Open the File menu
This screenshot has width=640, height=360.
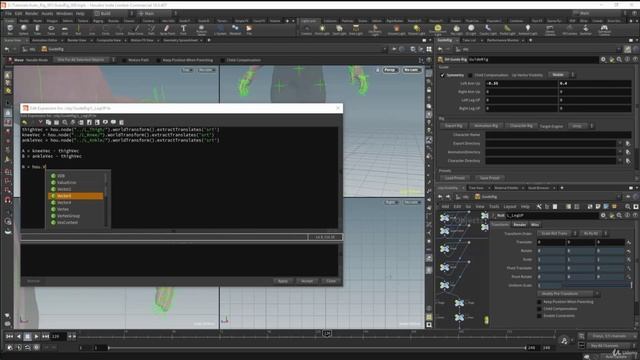tap(9, 13)
